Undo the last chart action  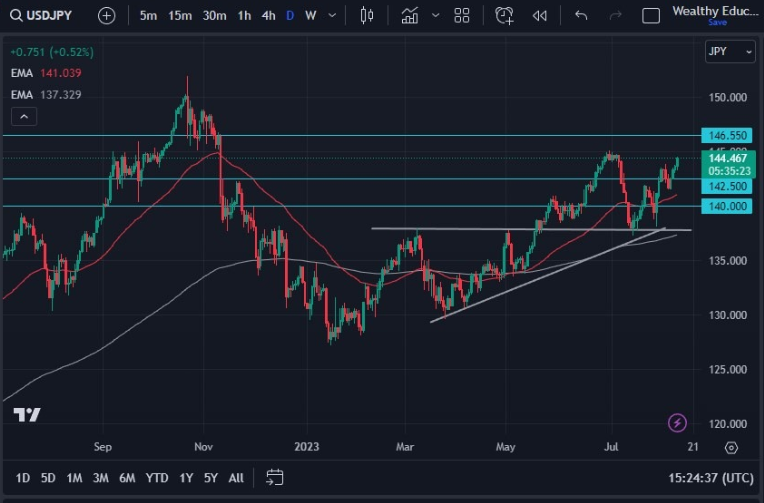582,15
